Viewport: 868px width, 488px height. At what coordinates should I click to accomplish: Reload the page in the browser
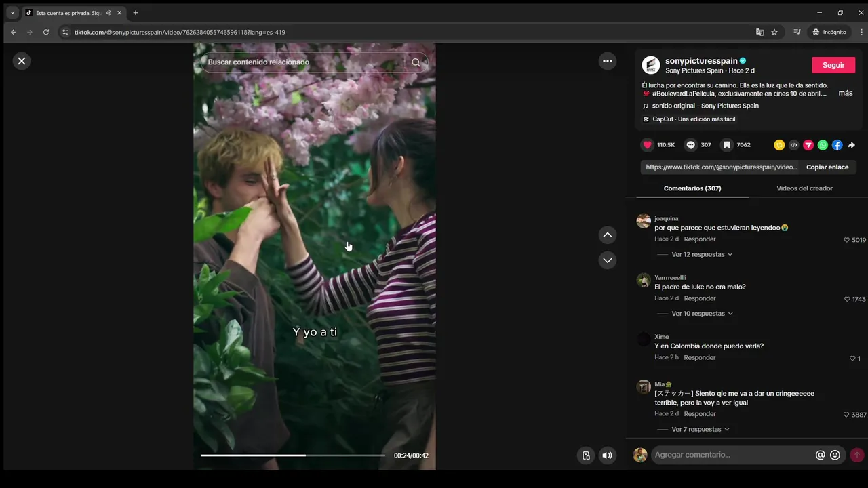pyautogui.click(x=46, y=32)
